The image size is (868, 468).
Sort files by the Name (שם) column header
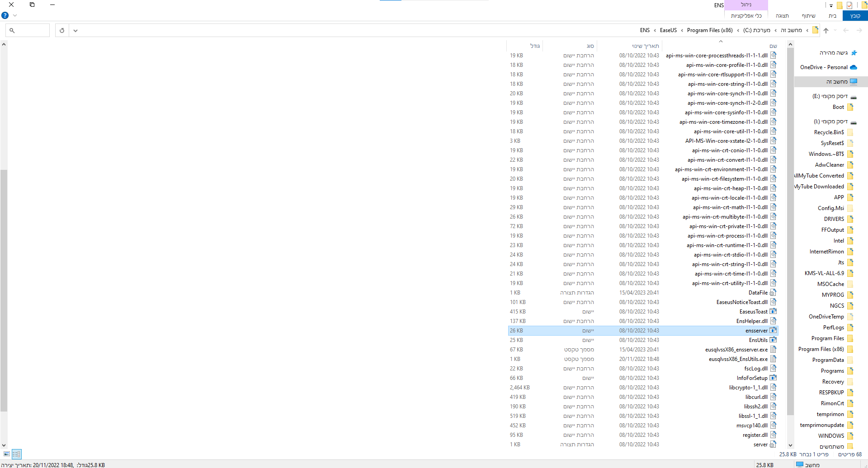pyautogui.click(x=721, y=46)
